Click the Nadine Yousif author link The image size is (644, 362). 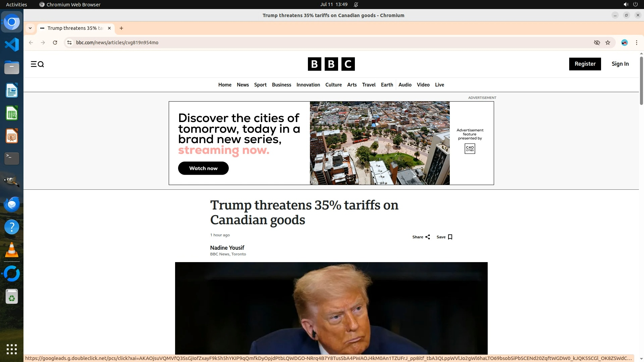pyautogui.click(x=227, y=248)
